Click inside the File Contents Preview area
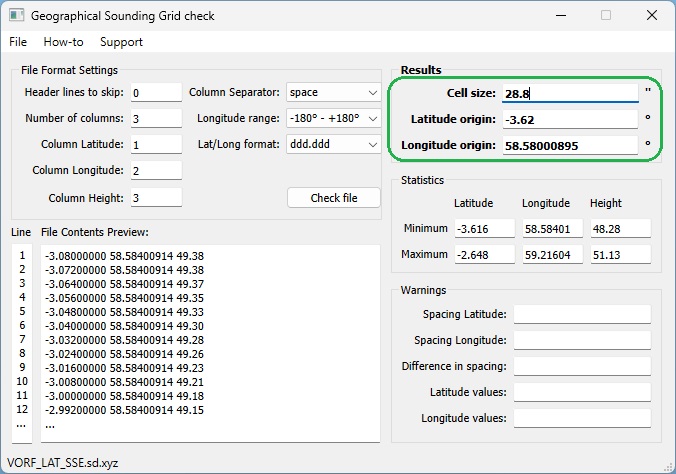Image resolution: width=676 pixels, height=474 pixels. (208, 340)
